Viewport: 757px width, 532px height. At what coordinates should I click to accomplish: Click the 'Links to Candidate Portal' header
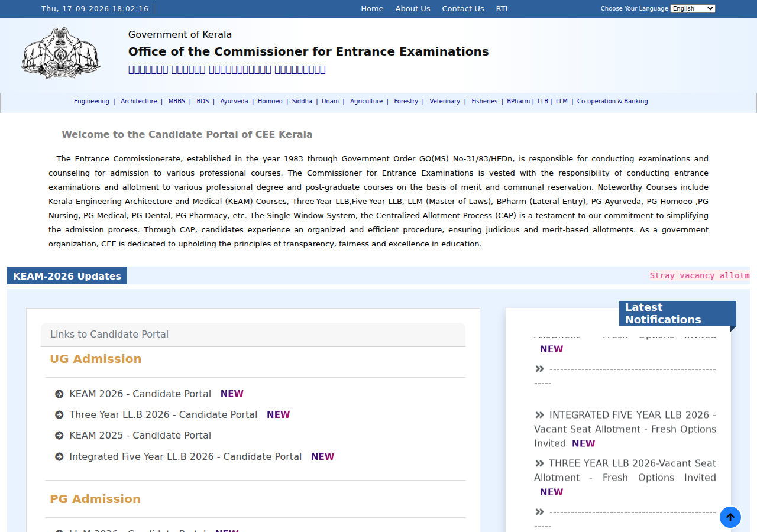(253, 335)
